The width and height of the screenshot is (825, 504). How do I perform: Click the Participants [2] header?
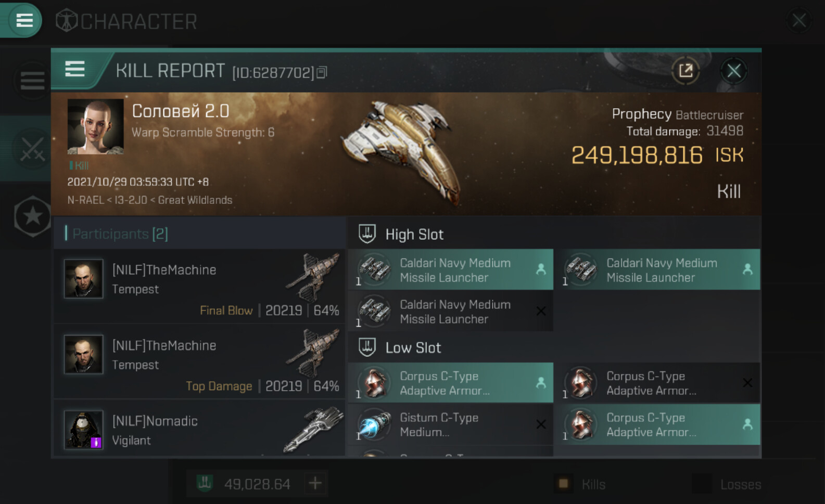pos(120,234)
